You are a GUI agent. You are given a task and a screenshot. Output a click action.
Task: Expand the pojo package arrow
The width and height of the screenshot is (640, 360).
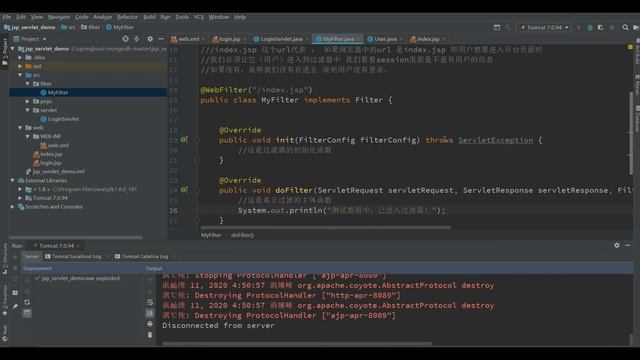pyautogui.click(x=28, y=101)
